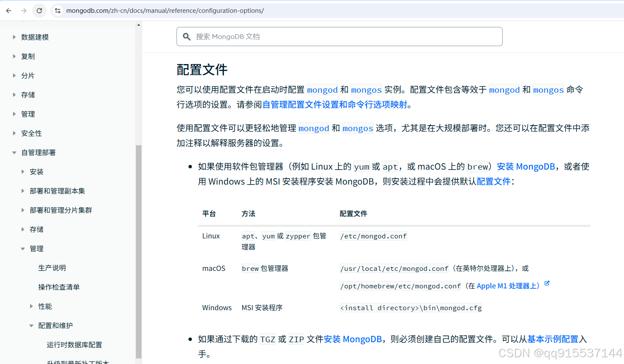624x364 pixels.
Task: Open Apple M1 处理器上 link
Action: pyautogui.click(x=508, y=286)
